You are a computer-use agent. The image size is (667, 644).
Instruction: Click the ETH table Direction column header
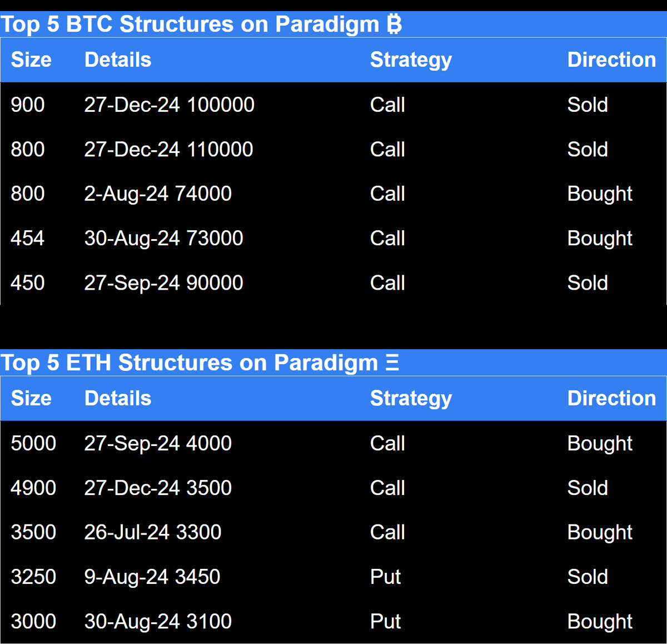coord(611,398)
